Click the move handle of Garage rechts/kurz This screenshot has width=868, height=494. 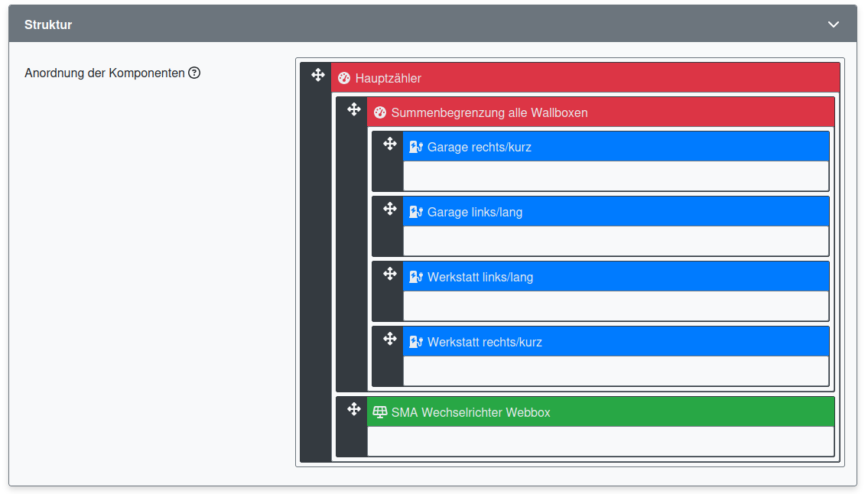pyautogui.click(x=390, y=144)
